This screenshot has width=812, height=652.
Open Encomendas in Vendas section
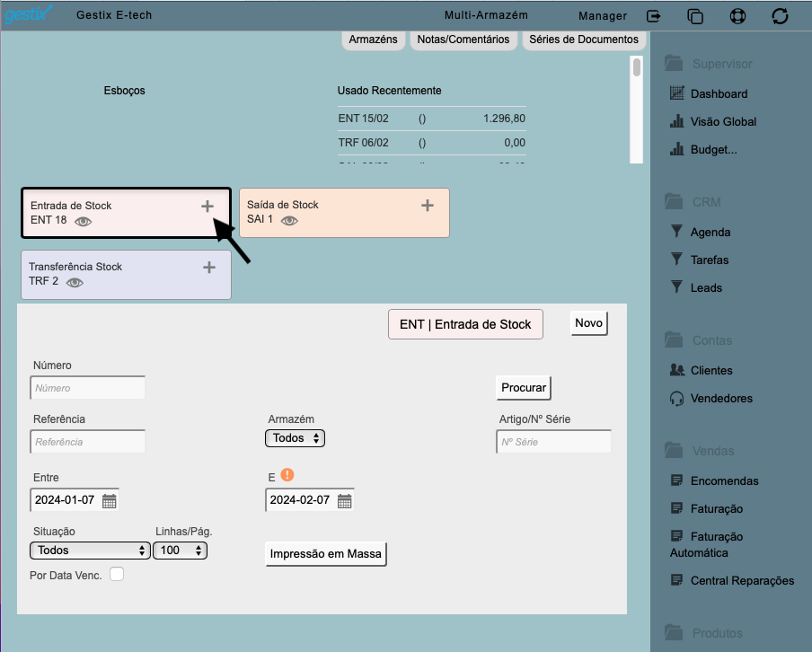tap(714, 481)
